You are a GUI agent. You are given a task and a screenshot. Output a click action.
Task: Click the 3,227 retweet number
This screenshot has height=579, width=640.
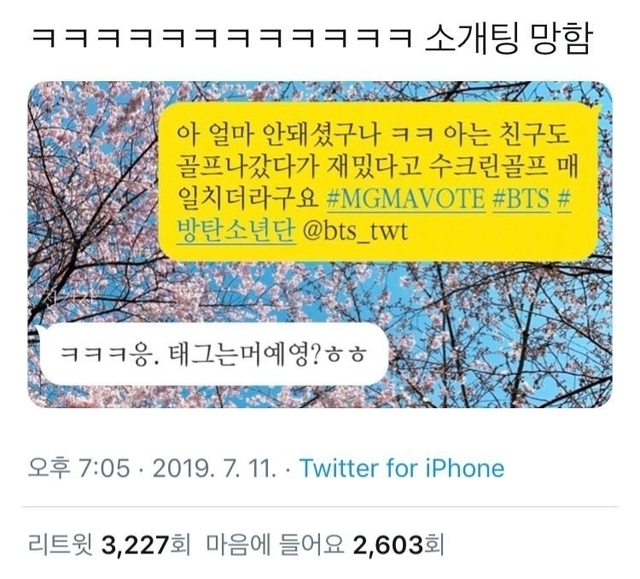coord(135,544)
